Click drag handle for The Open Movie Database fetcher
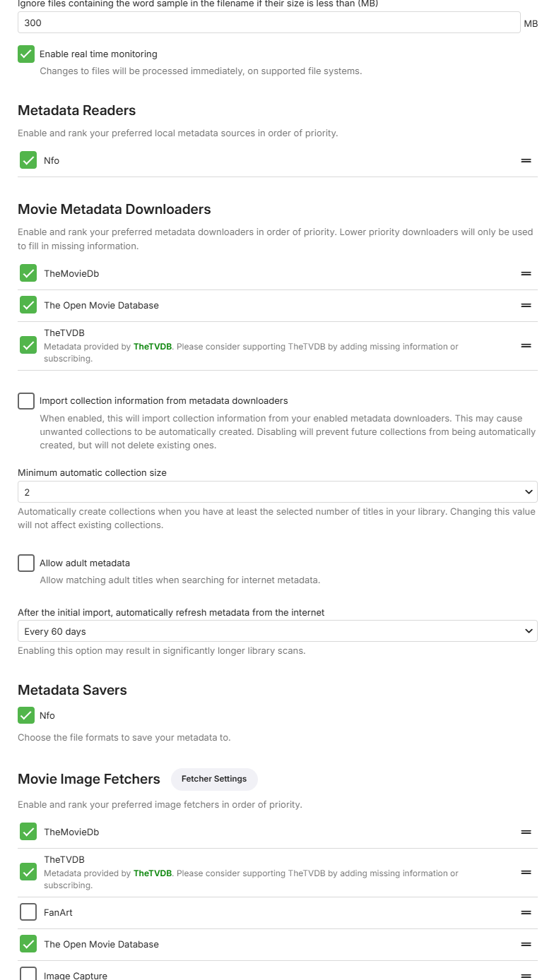 [x=526, y=944]
